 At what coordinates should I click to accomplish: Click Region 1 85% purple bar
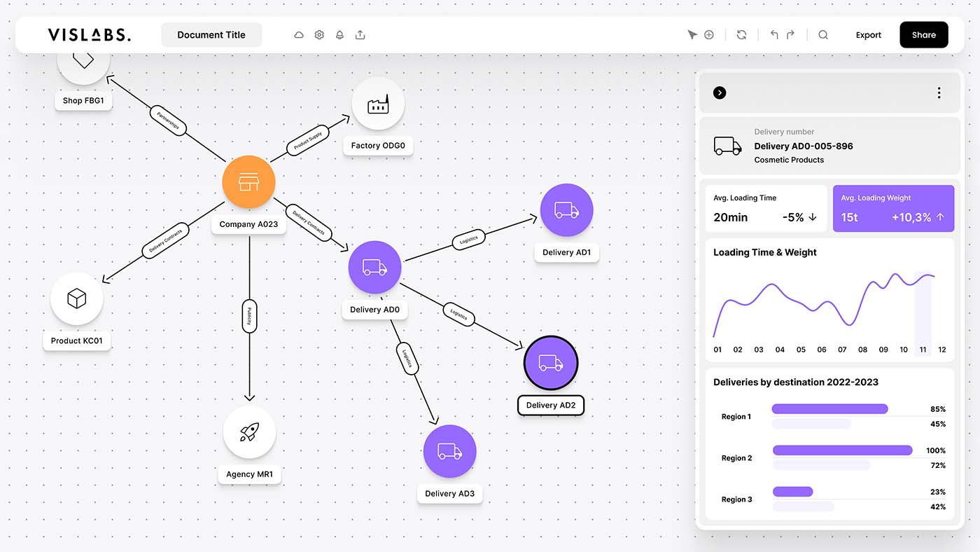[x=829, y=409]
